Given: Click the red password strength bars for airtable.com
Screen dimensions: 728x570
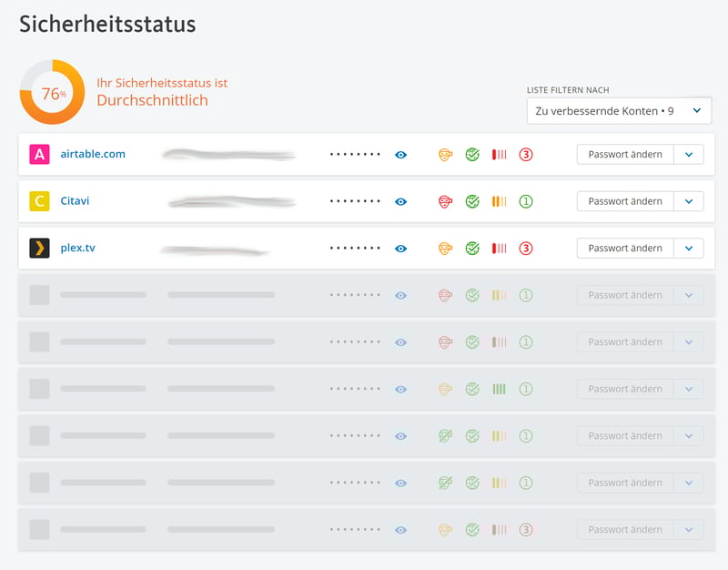Looking at the screenshot, I should 499,155.
